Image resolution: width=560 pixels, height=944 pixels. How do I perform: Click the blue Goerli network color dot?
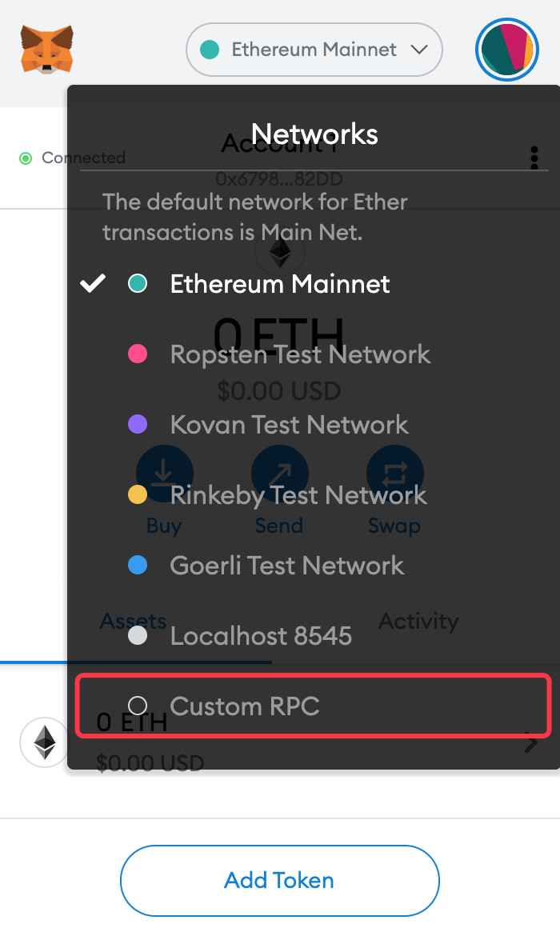pyautogui.click(x=138, y=565)
